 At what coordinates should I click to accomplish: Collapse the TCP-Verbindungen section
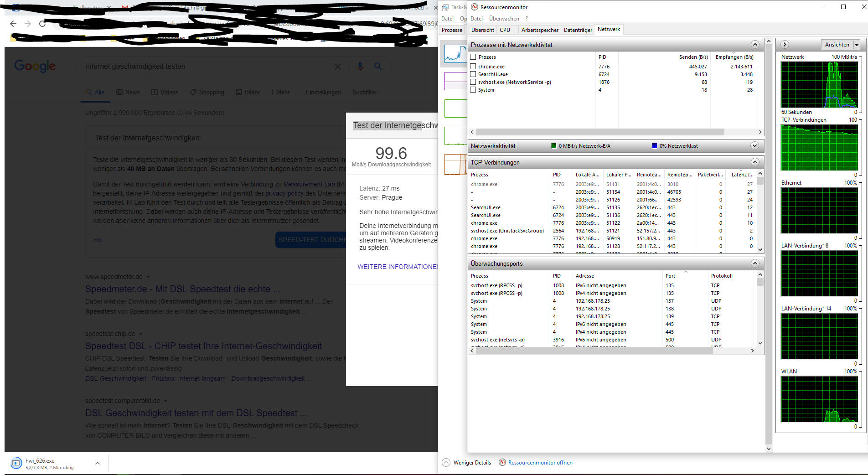[755, 162]
